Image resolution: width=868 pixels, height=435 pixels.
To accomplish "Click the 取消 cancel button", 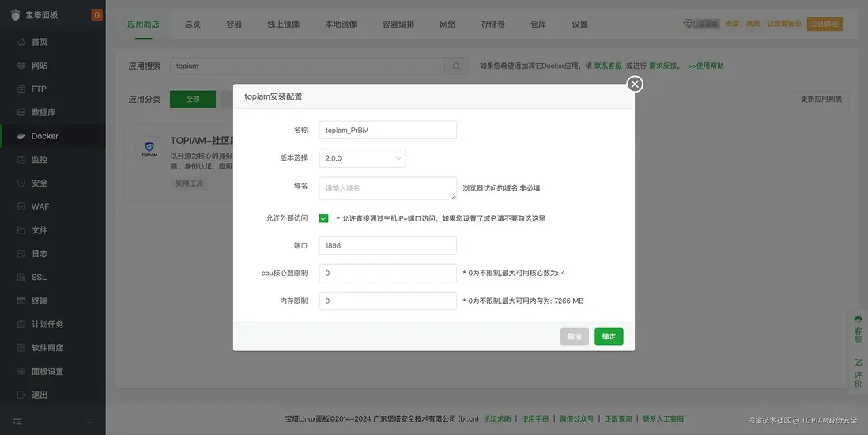I will point(575,336).
